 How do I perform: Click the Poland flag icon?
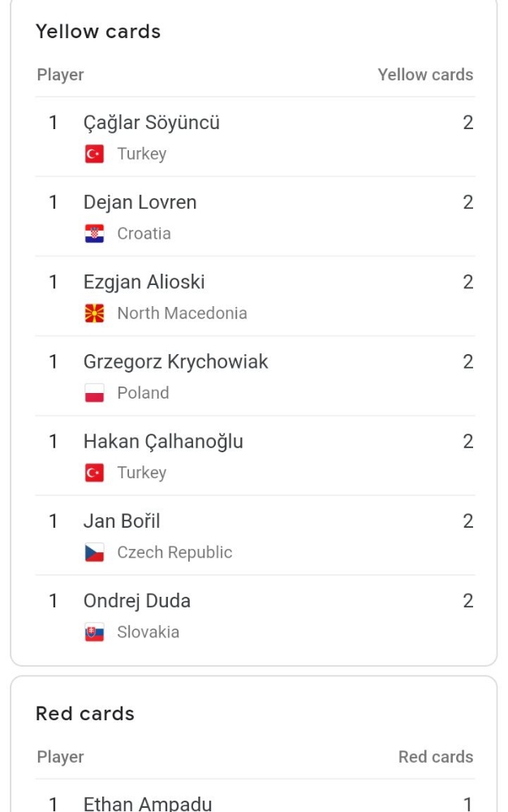coord(94,393)
